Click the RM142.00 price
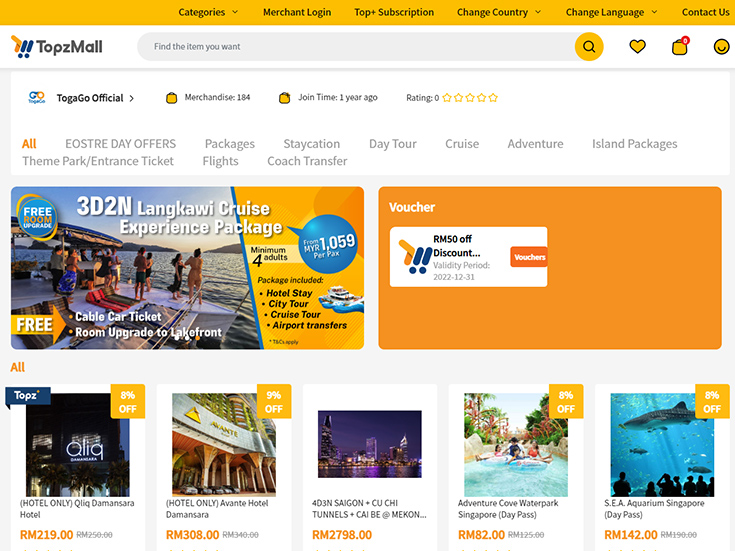735x551 pixels. point(630,535)
